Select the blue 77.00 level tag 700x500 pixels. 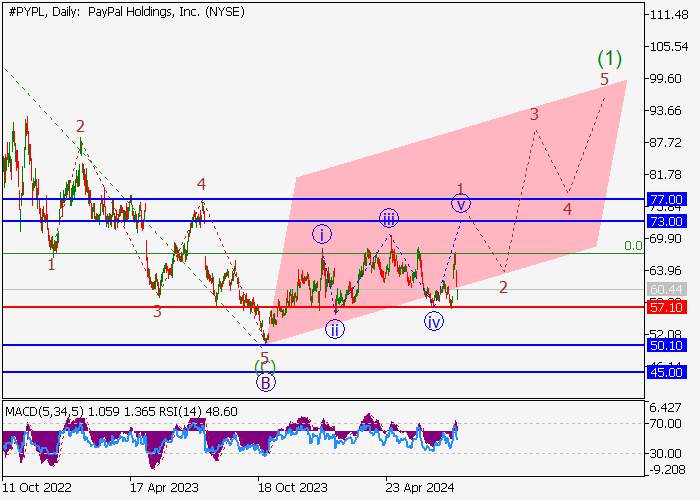(x=667, y=200)
